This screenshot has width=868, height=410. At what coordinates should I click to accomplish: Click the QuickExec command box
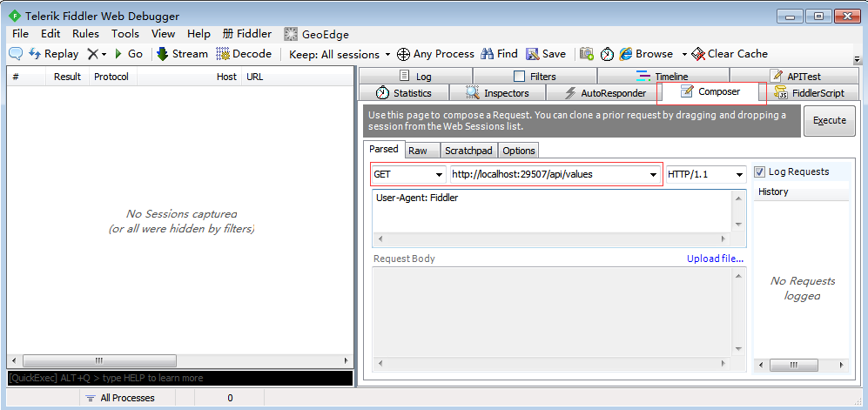[x=180, y=378]
